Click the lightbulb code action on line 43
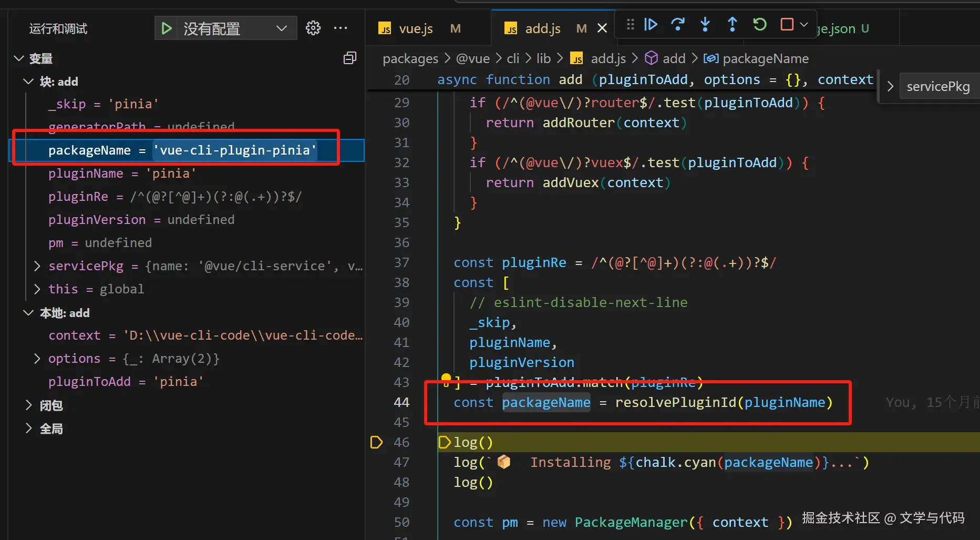 (x=446, y=379)
